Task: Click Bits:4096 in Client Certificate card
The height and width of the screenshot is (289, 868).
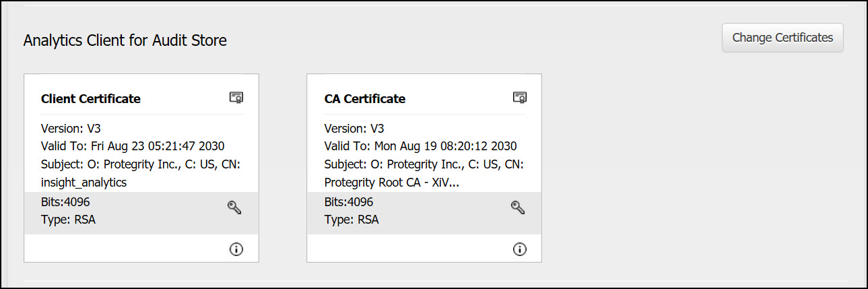Action: [x=65, y=202]
